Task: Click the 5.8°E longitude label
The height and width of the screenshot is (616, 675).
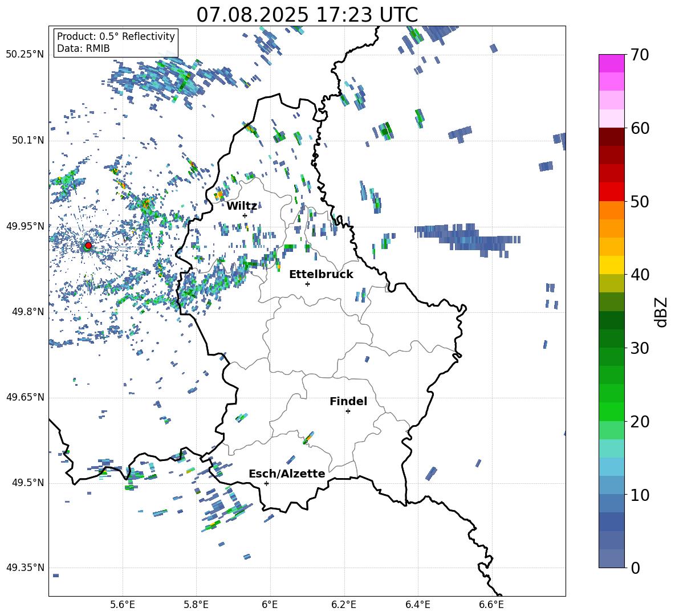Action: tap(196, 605)
